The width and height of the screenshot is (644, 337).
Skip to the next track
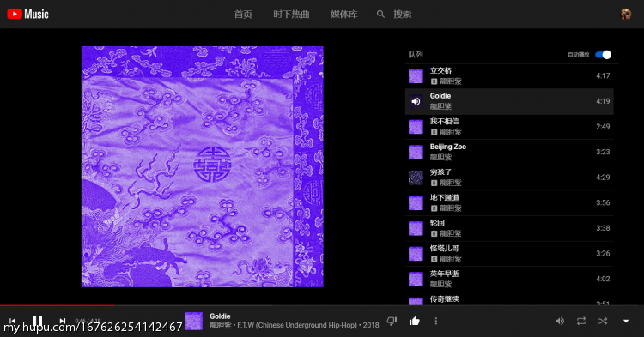coord(62,321)
